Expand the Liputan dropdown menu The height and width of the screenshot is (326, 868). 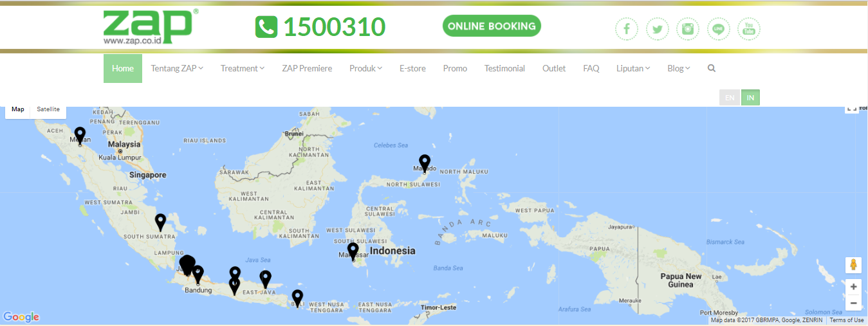[x=633, y=68]
